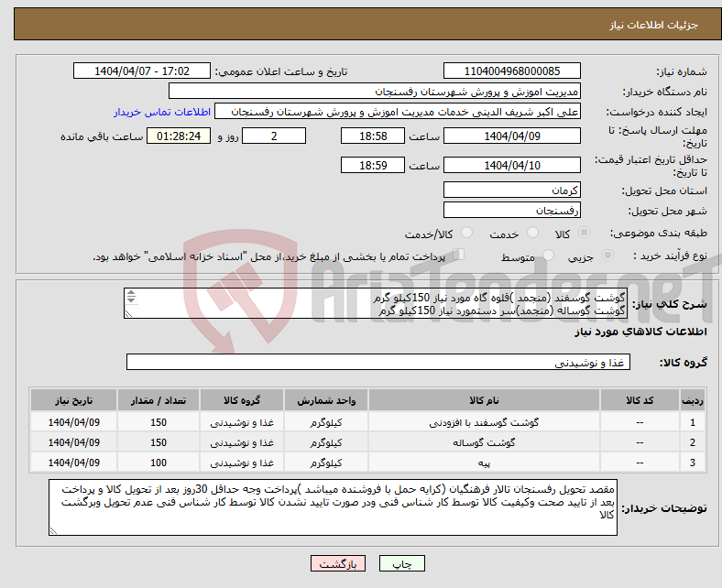Image resolution: width=722 pixels, height=588 pixels.
Task: Click the delivery city field رفسنجان
Action: pyautogui.click(x=512, y=210)
